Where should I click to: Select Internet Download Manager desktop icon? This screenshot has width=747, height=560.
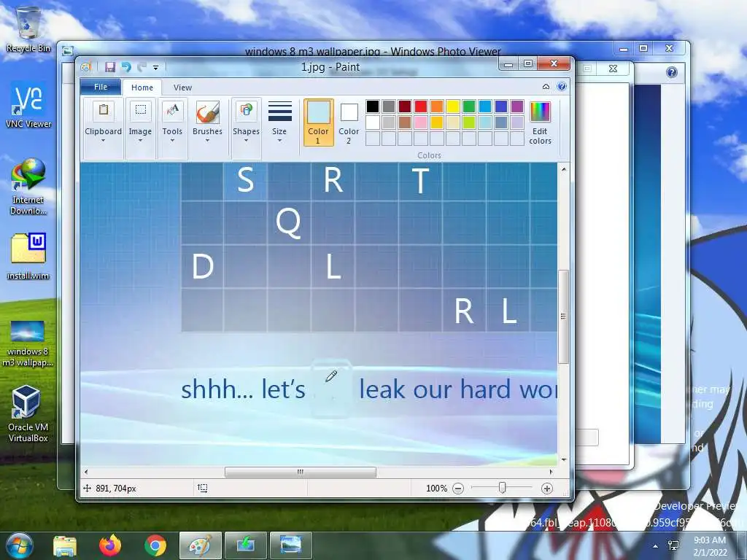tap(28, 187)
